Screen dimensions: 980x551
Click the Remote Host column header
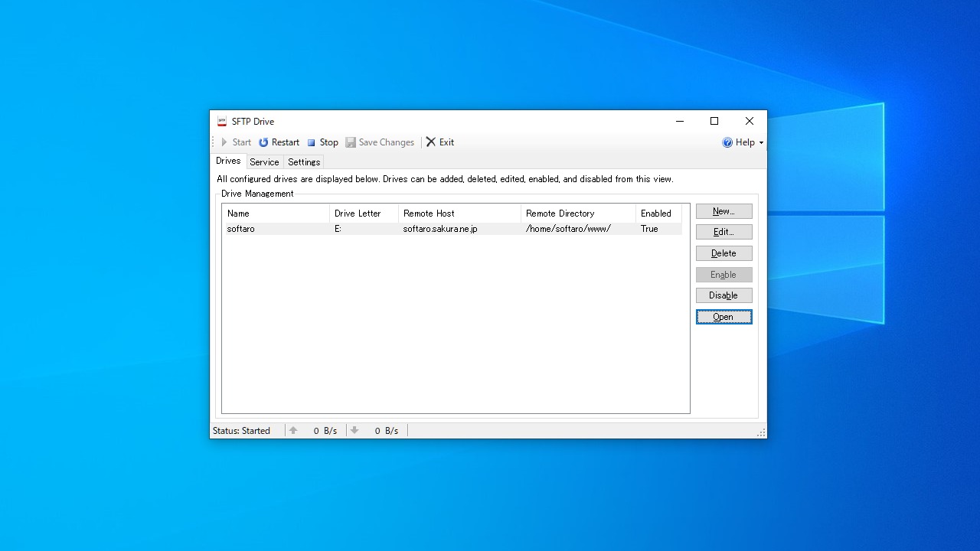(x=459, y=214)
